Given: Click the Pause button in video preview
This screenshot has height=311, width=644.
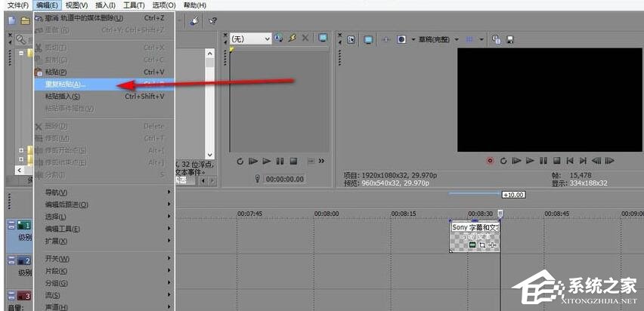Looking at the screenshot, I should [x=543, y=161].
